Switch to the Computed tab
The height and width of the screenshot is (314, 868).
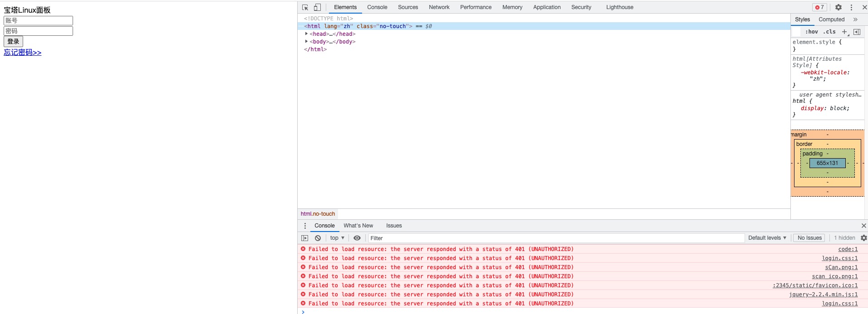coord(831,19)
